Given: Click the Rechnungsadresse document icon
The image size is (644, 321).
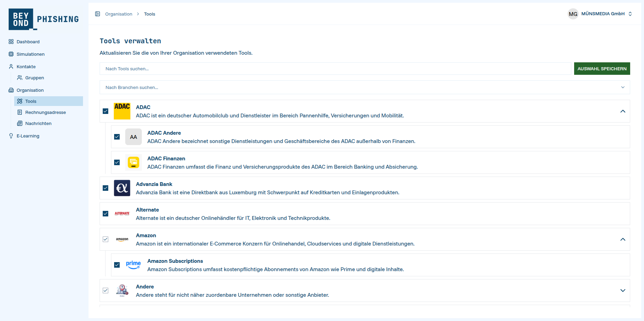Looking at the screenshot, I should pyautogui.click(x=20, y=112).
